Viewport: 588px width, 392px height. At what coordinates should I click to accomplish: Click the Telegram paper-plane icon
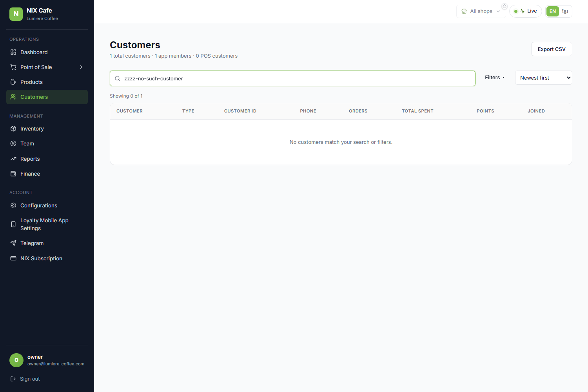13,243
